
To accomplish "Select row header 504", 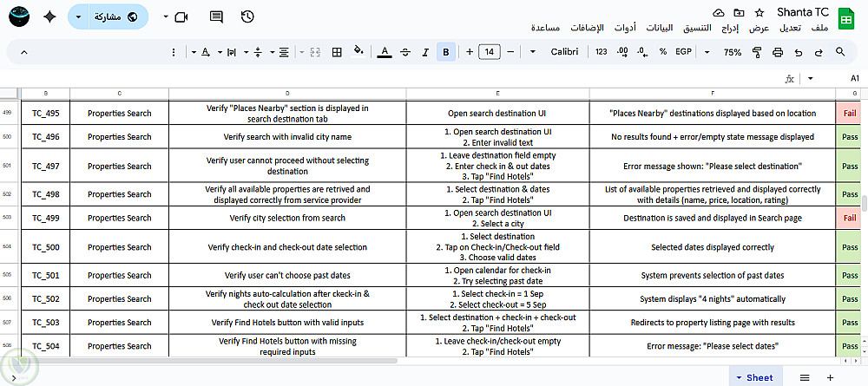I will [7, 247].
